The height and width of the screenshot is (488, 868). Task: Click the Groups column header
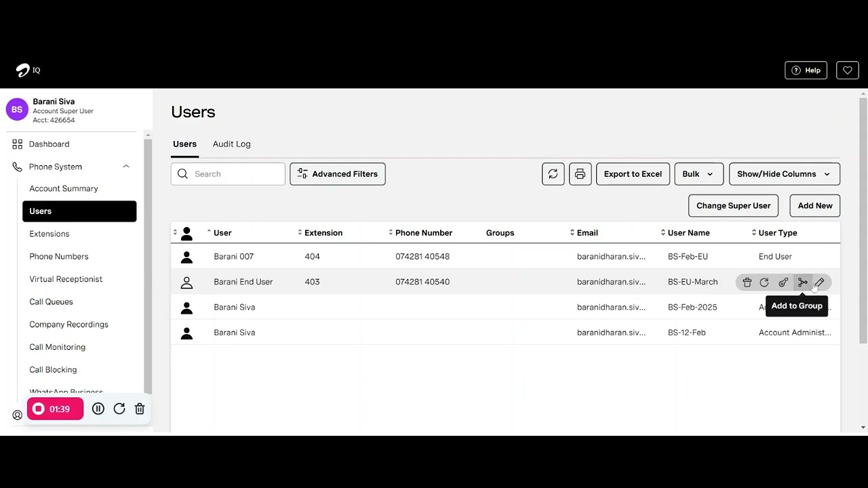500,233
